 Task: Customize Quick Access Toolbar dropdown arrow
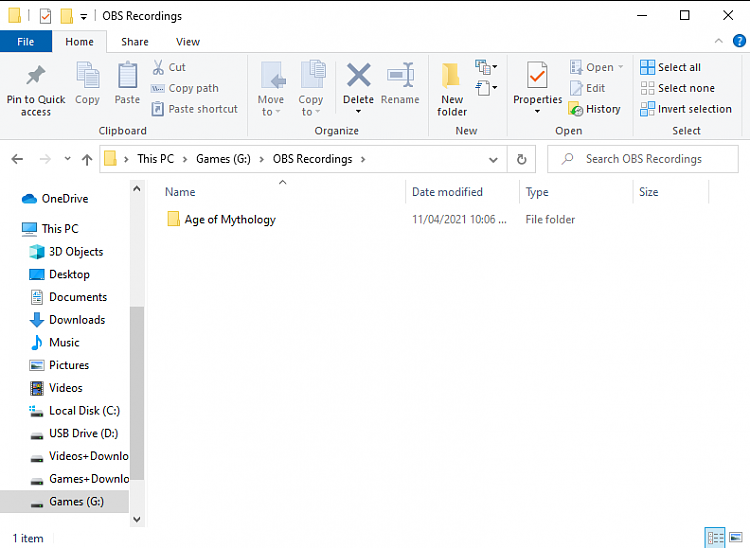pos(84,17)
